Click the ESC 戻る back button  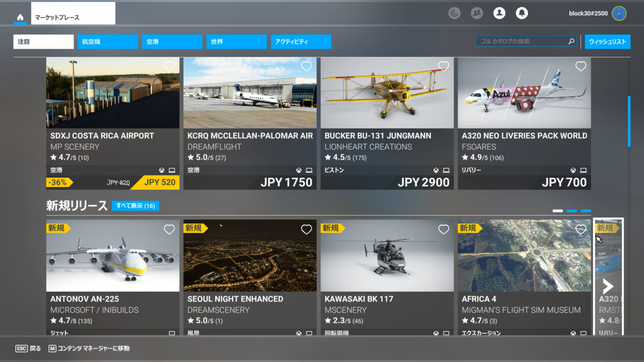pos(28,349)
